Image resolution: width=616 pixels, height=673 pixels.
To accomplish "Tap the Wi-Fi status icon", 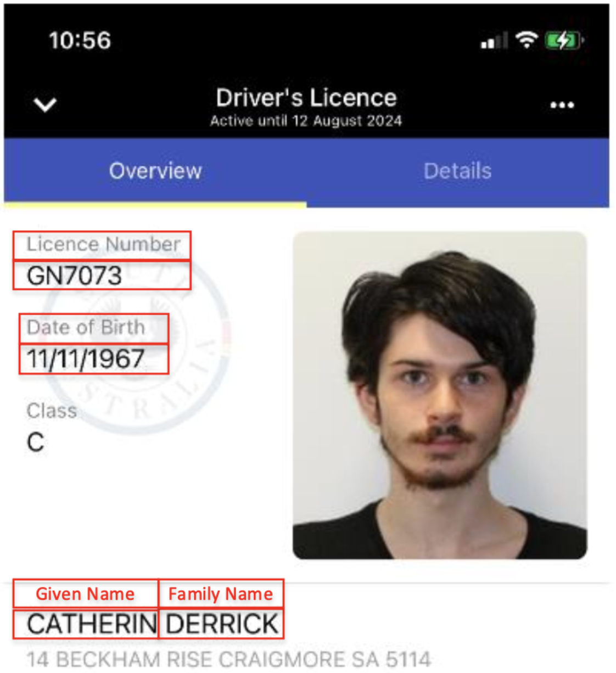I will 526,40.
